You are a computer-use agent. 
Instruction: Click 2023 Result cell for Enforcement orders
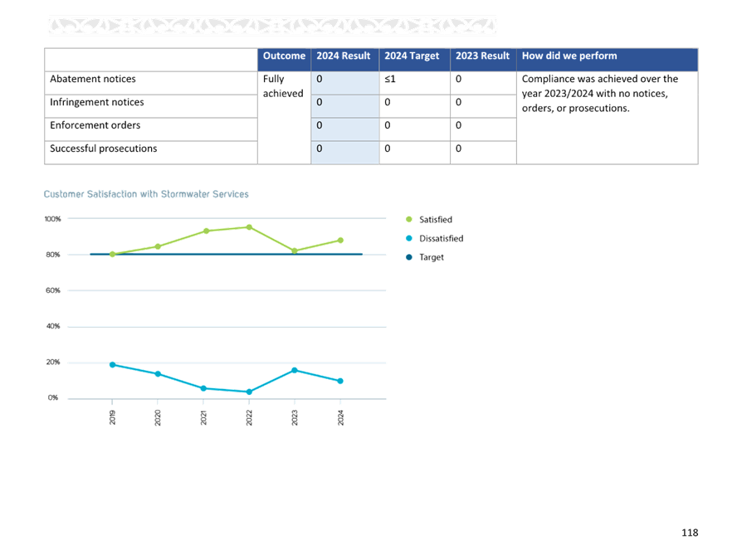coord(483,129)
